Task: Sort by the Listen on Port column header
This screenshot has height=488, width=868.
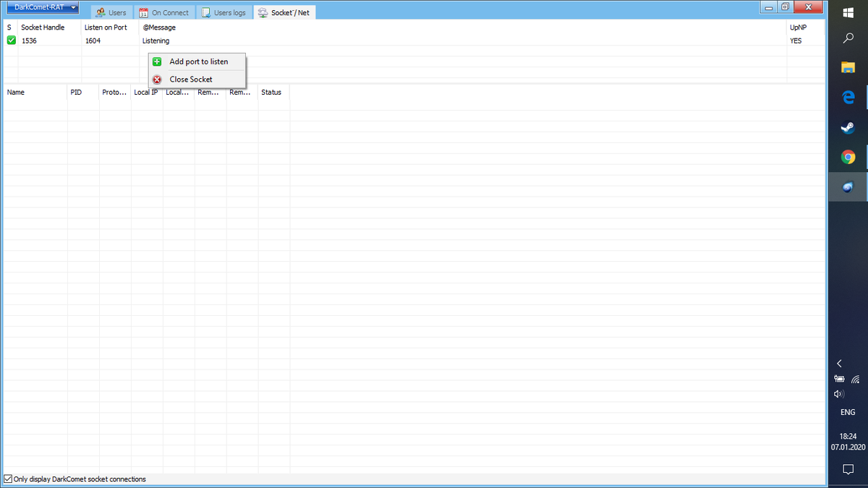Action: (110, 27)
